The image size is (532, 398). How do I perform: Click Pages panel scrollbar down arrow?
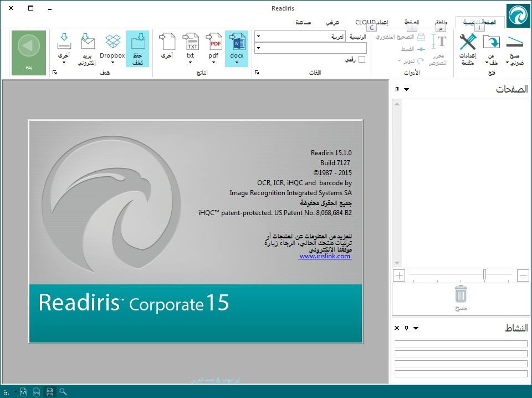(x=397, y=263)
